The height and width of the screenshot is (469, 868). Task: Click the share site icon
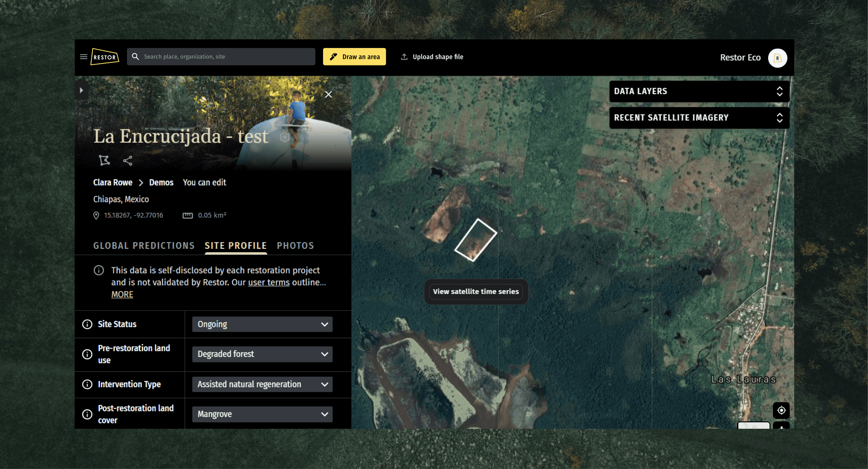[x=127, y=160]
